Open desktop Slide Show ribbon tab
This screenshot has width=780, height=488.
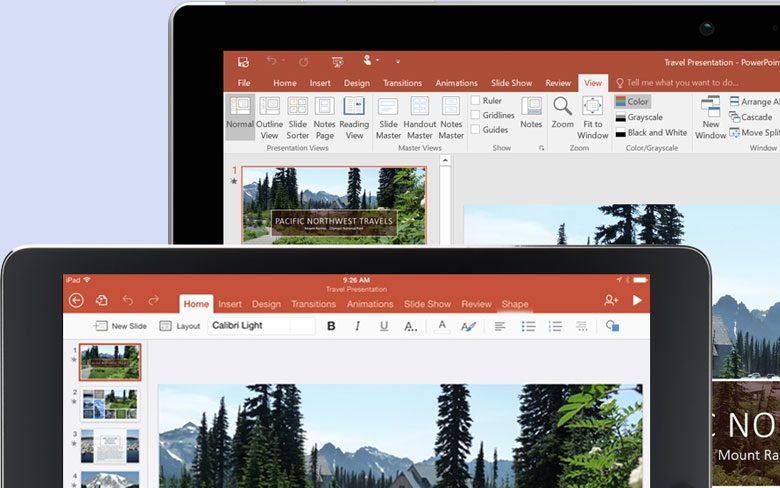511,83
